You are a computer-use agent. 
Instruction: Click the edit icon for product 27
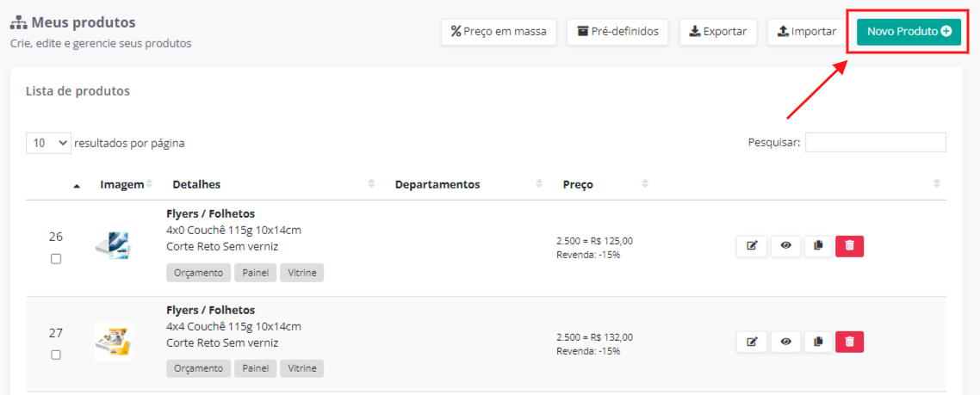(752, 343)
